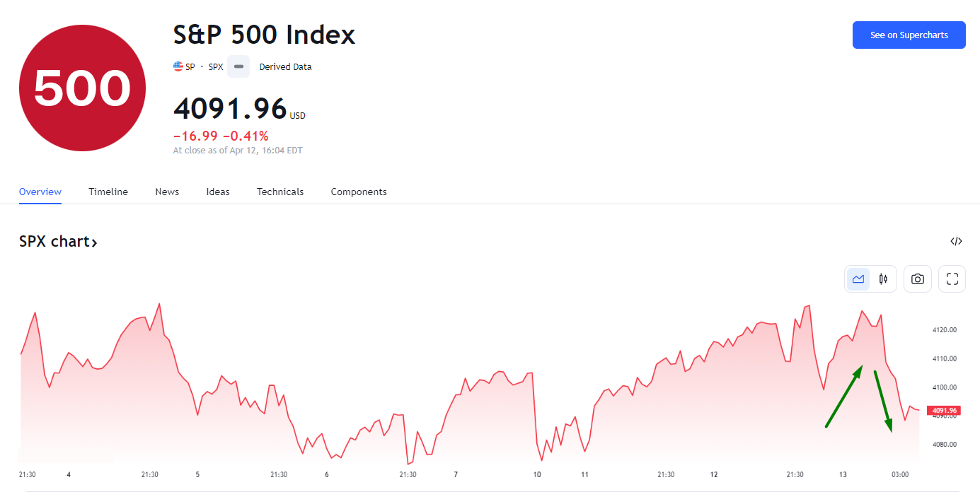980x492 pixels.
Task: Click the gray market status dash icon
Action: click(x=238, y=66)
